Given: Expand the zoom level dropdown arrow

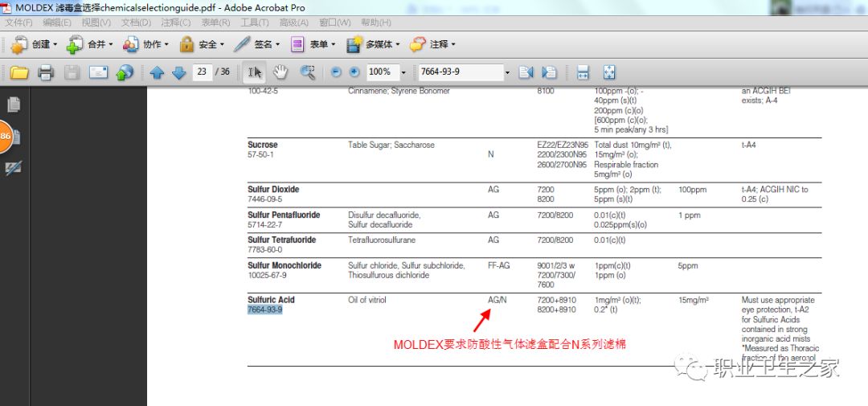Looking at the screenshot, I should click(403, 72).
